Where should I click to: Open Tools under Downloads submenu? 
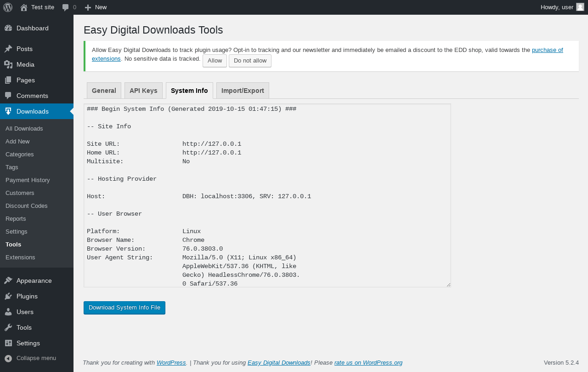click(x=13, y=244)
